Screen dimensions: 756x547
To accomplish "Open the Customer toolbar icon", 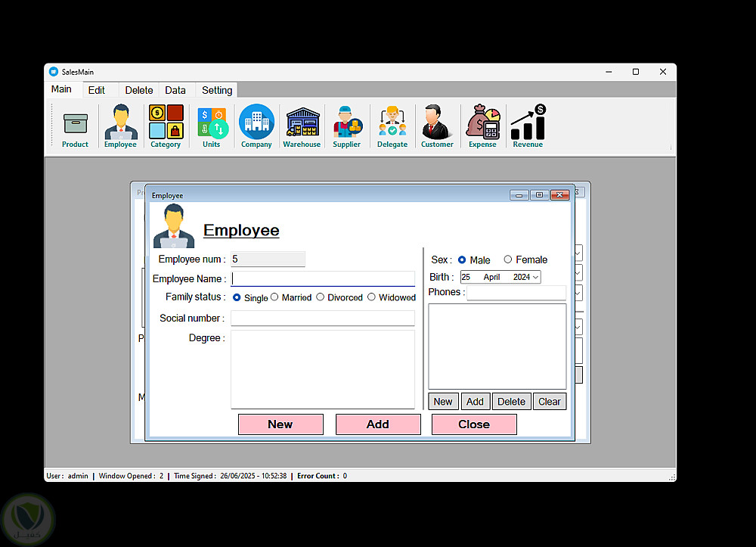I will tap(437, 127).
